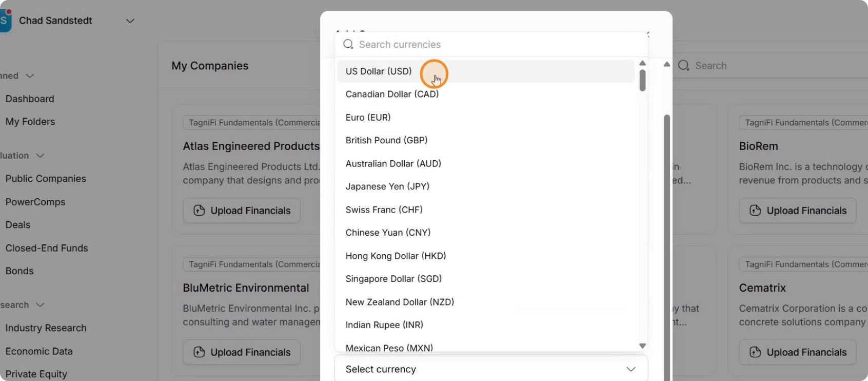
Task: Upload Financials for Atlas Engineered Products
Action: (x=242, y=211)
